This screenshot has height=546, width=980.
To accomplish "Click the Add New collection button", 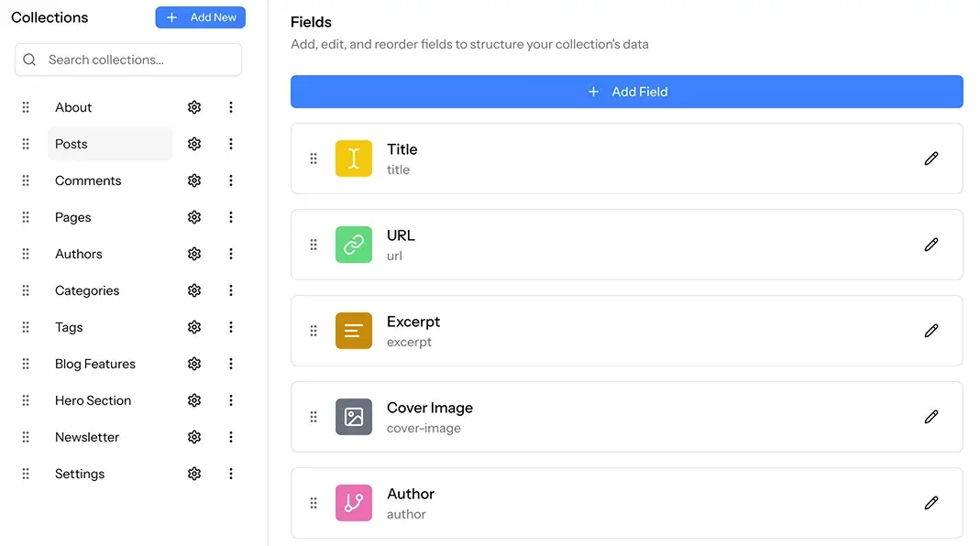I will (x=200, y=17).
